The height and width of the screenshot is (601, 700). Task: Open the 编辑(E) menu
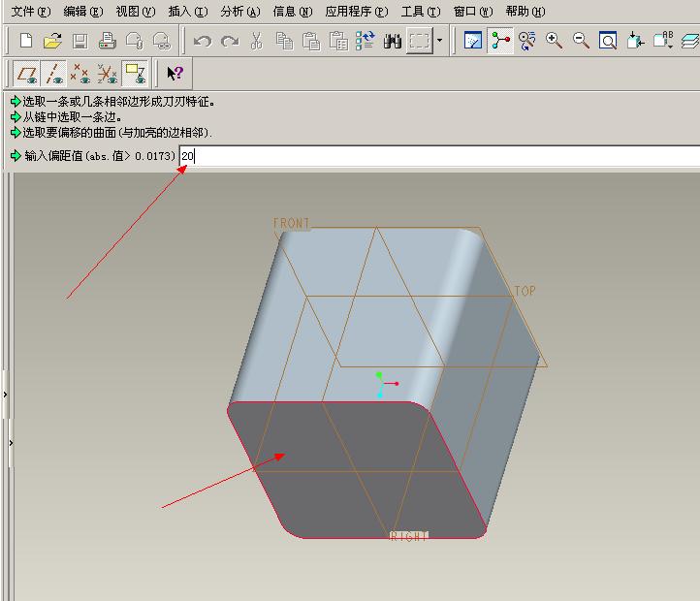coord(83,12)
